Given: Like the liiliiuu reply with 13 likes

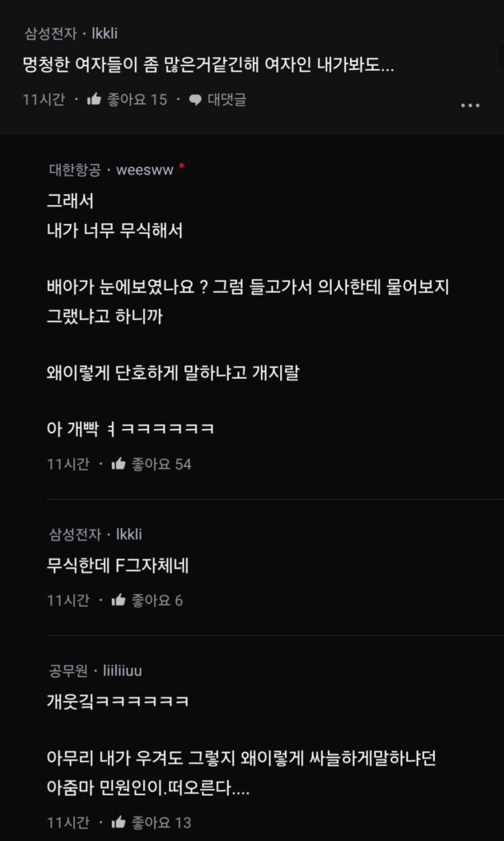Looking at the screenshot, I should pyautogui.click(x=118, y=822).
